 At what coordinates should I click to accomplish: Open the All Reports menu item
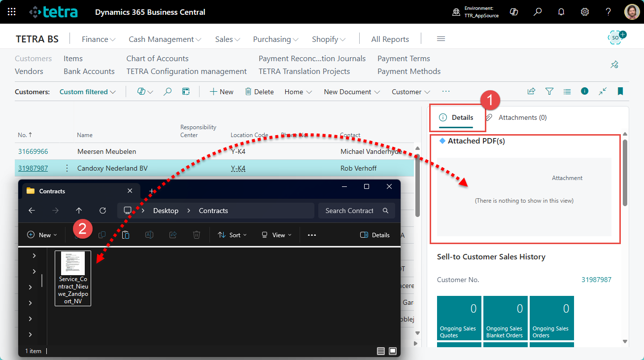point(390,39)
